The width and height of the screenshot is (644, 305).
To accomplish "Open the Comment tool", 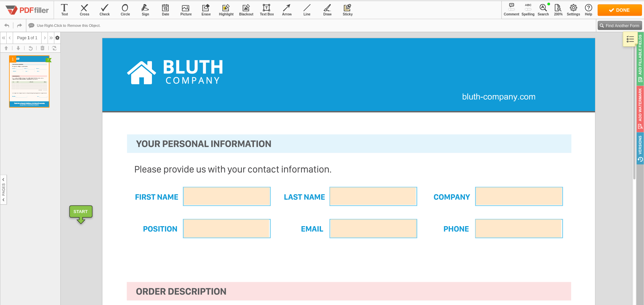I will (x=511, y=10).
